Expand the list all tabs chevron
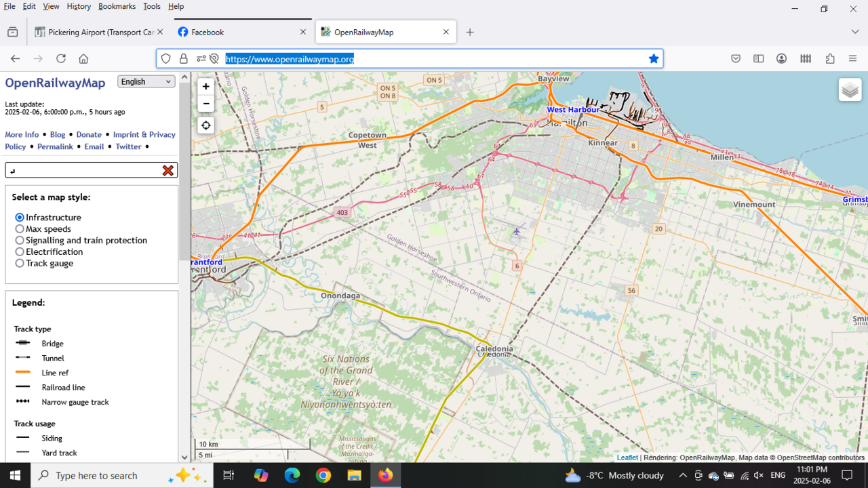The width and height of the screenshot is (868, 488). 854,32
